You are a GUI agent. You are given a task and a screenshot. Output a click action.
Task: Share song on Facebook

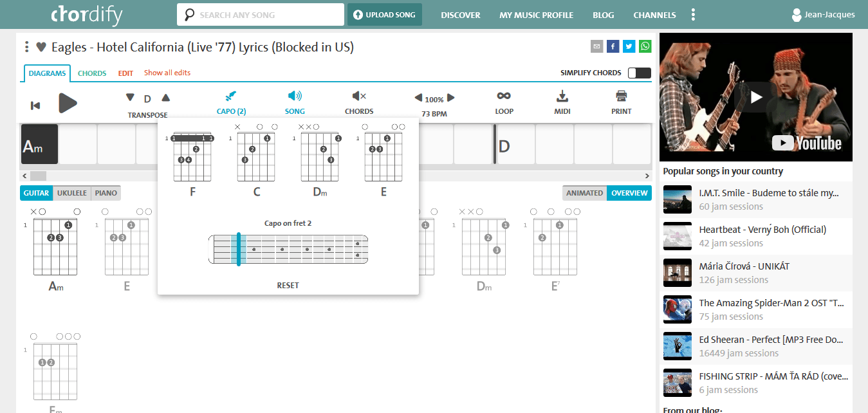(613, 46)
